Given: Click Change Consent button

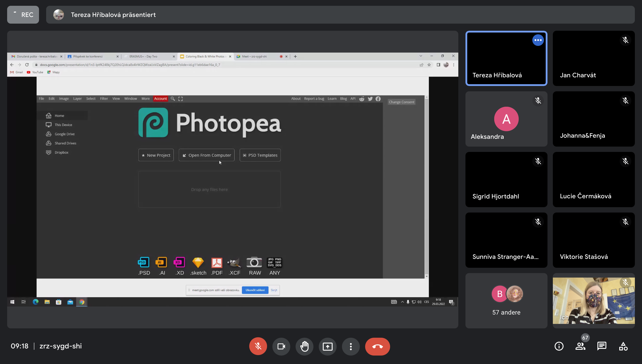Looking at the screenshot, I should 401,102.
